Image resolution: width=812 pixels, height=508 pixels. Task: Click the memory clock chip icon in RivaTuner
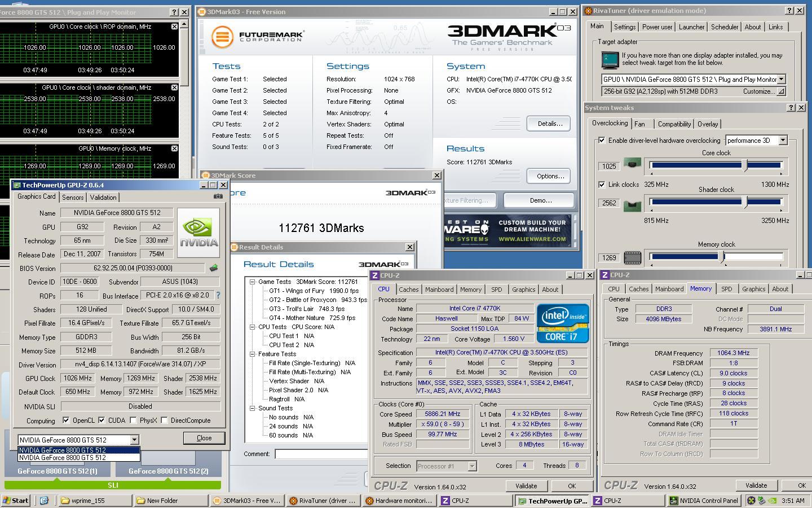(632, 258)
